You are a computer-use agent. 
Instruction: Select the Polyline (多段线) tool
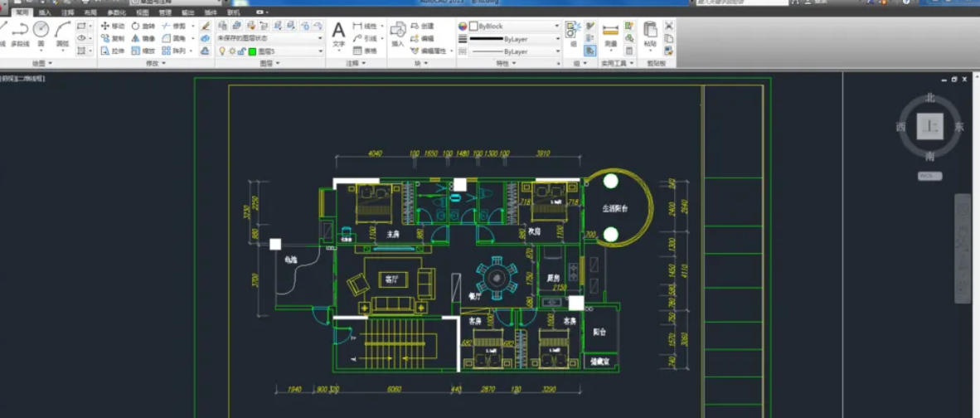click(20, 32)
